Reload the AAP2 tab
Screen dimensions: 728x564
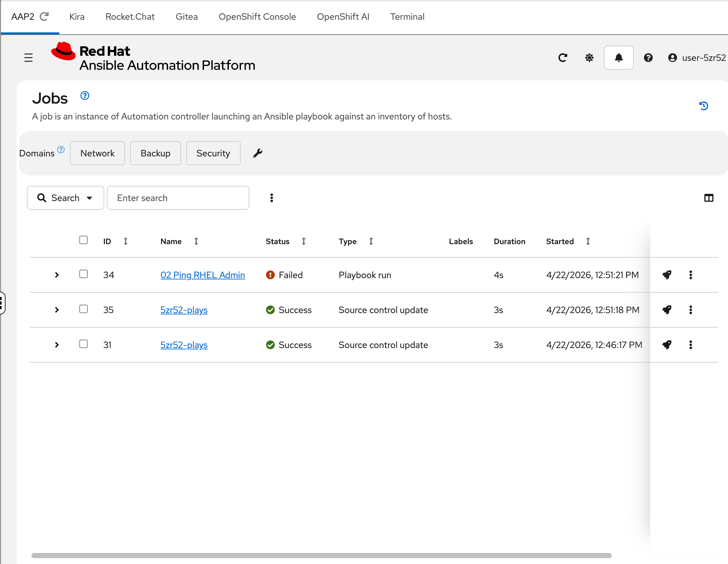click(x=44, y=16)
